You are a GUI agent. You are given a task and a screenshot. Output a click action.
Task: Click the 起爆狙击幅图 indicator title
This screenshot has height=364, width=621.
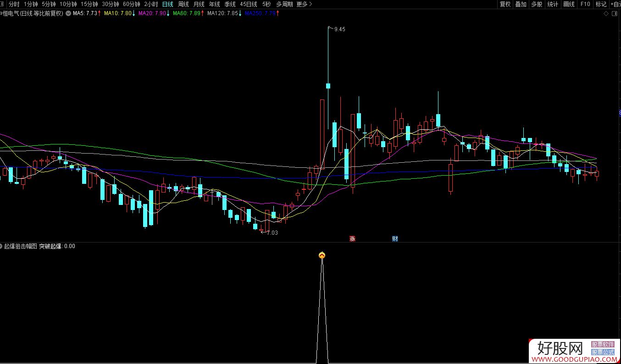click(20, 246)
